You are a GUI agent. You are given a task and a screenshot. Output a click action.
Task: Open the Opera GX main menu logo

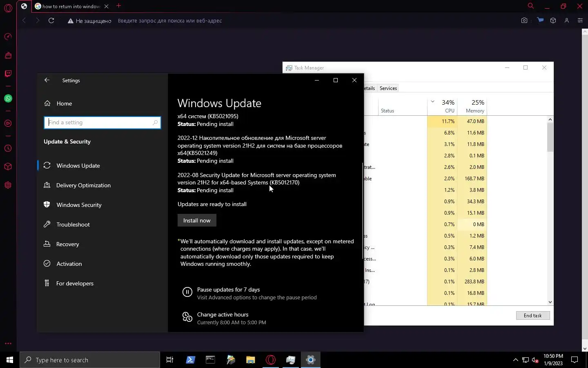(x=8, y=8)
